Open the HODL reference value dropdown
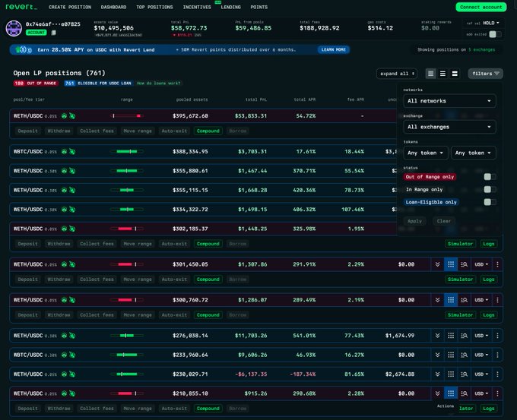517x420 pixels. click(491, 23)
